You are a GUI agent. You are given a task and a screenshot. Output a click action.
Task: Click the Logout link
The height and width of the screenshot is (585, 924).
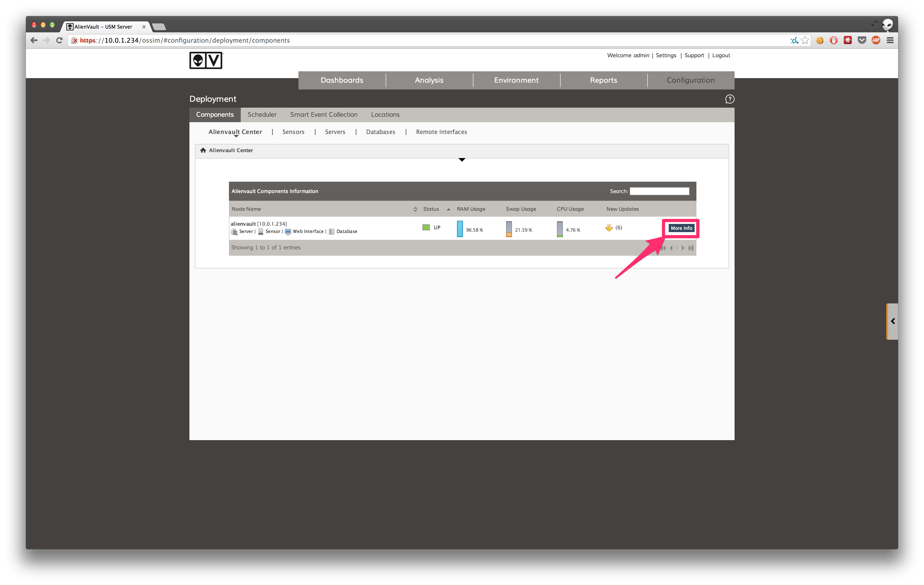click(721, 55)
